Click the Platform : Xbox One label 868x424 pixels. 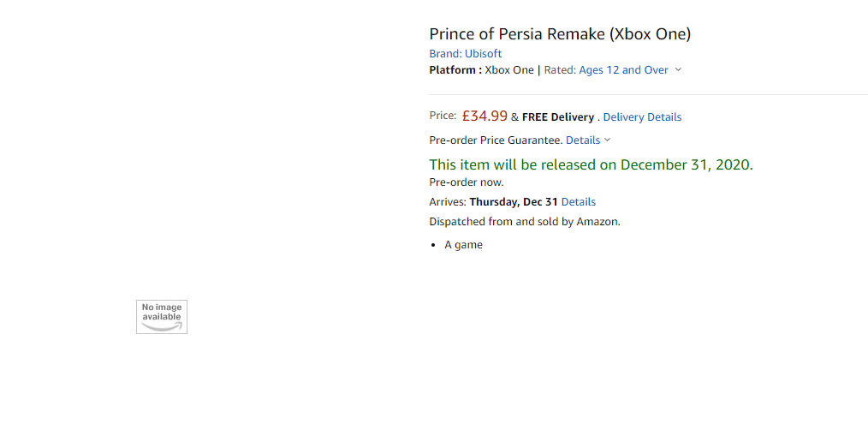click(482, 70)
